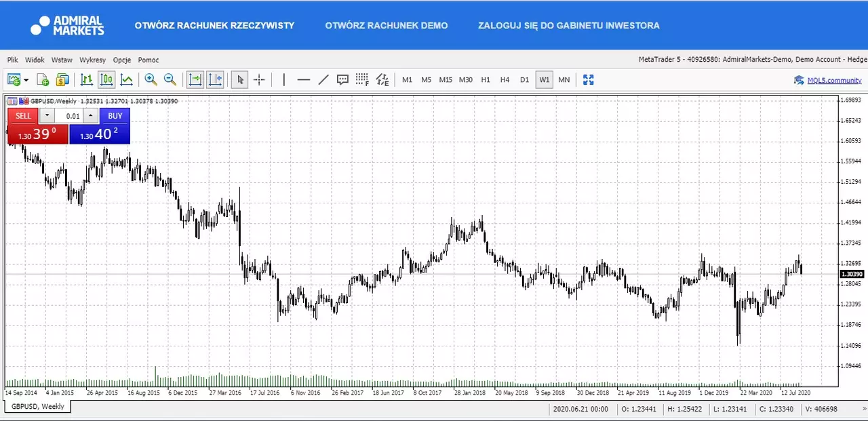868x421 pixels.
Task: Click the depth of market icon
Action: pyautogui.click(x=24, y=101)
